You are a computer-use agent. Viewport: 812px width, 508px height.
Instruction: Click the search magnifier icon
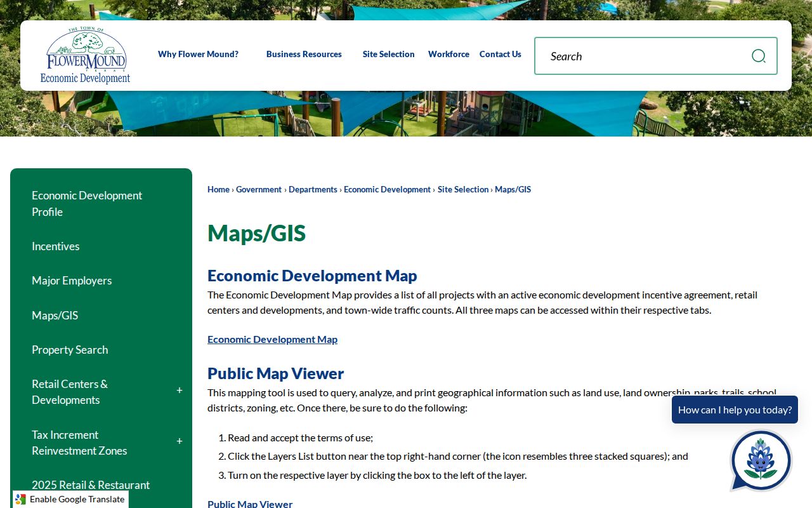pos(758,56)
